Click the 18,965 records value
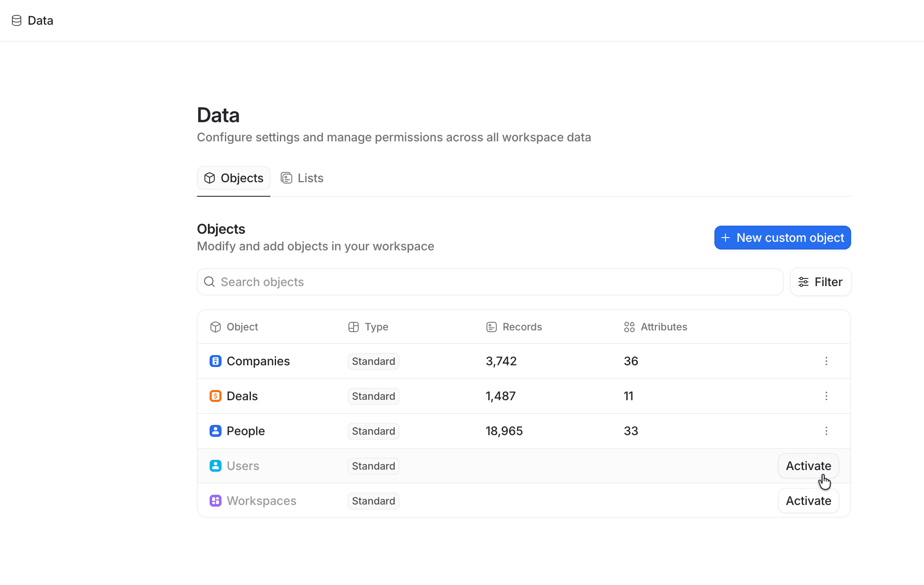This screenshot has width=924, height=585. (x=504, y=431)
